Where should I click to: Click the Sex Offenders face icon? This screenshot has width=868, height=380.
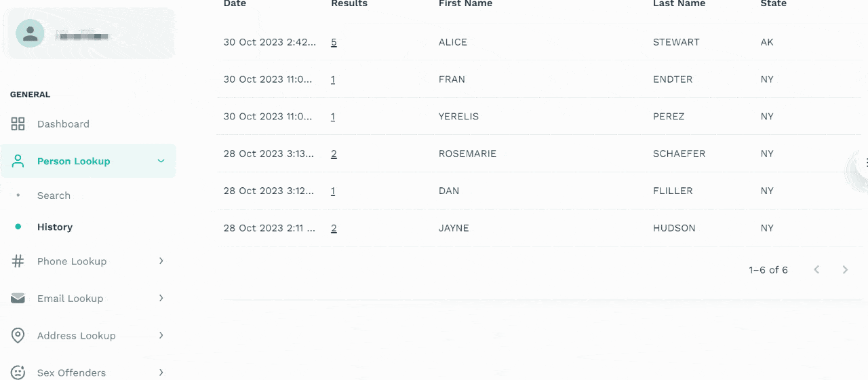click(18, 373)
